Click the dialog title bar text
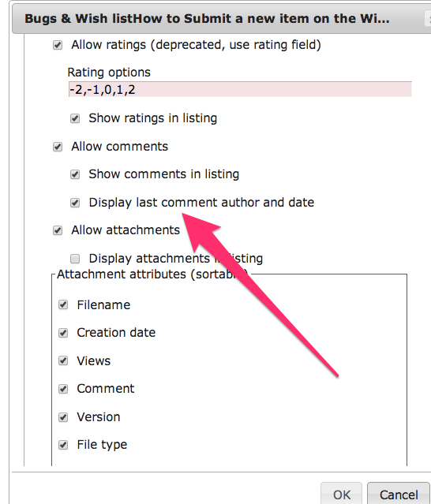This screenshot has width=431, height=504. [207, 19]
